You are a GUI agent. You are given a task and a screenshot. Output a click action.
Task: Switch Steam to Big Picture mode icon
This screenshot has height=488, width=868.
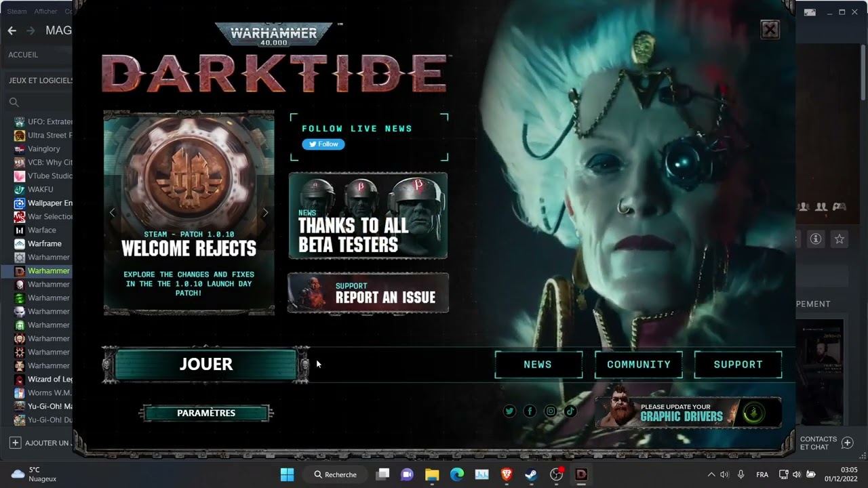pos(810,12)
